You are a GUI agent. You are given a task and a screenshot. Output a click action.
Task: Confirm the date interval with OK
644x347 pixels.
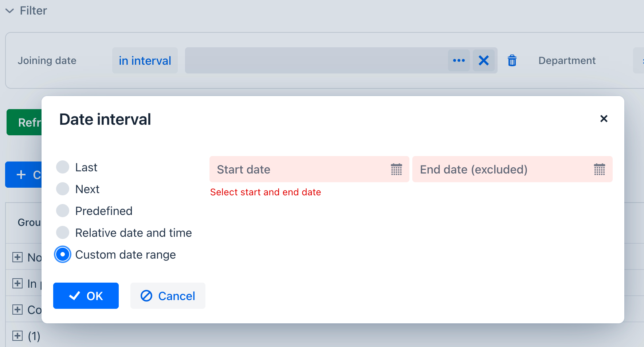tap(86, 296)
